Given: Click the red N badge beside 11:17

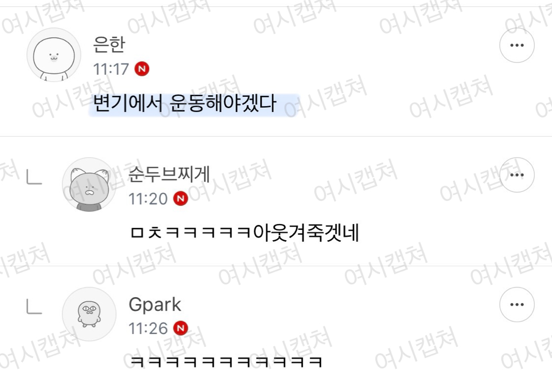Looking at the screenshot, I should (142, 69).
